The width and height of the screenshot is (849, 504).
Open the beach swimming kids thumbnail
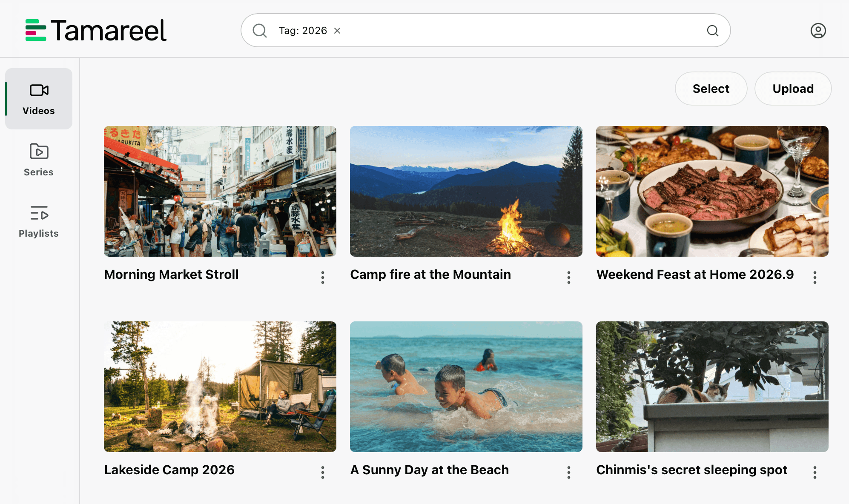click(x=466, y=387)
